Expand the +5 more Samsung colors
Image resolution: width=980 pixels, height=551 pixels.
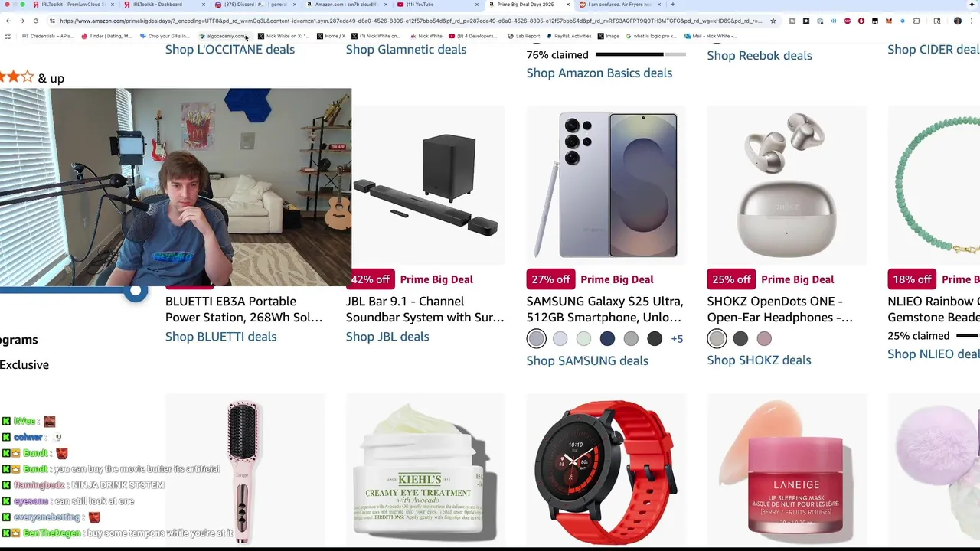pyautogui.click(x=677, y=338)
